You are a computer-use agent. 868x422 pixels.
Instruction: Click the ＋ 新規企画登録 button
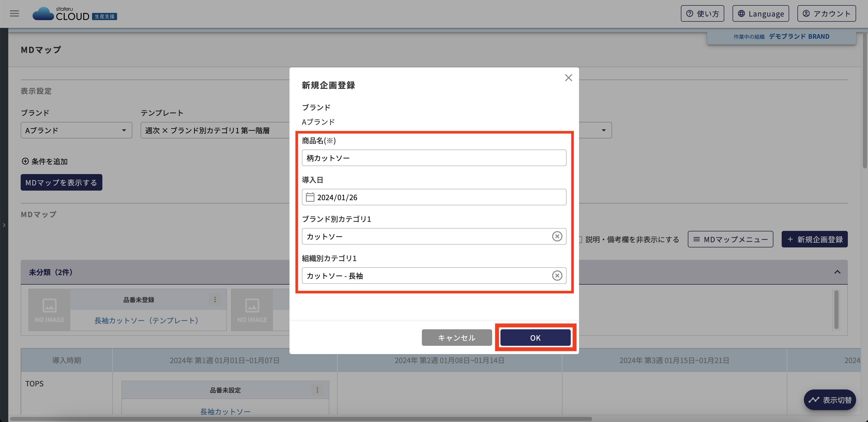pos(814,239)
